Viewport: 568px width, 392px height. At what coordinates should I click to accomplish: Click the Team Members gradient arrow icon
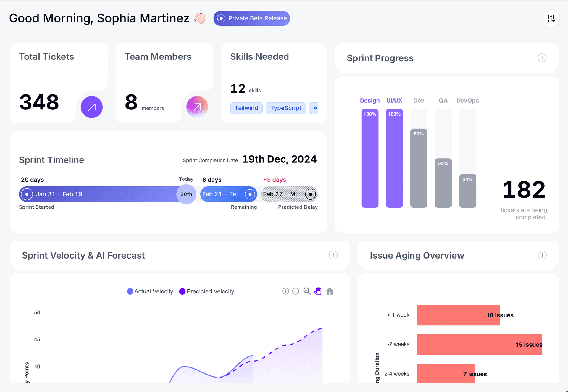pos(197,107)
